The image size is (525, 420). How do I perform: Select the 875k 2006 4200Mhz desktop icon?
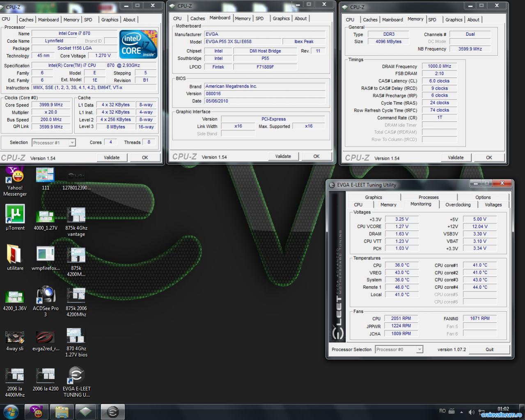coord(76,302)
